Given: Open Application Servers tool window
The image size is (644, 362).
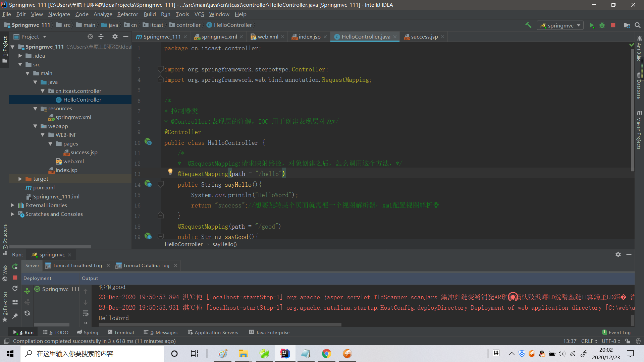Looking at the screenshot, I should (x=213, y=333).
